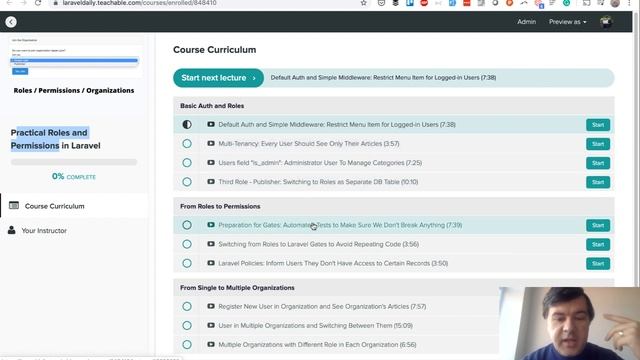Image resolution: width=640 pixels, height=360 pixels.
Task: Click the Your Instructor person icon
Action: [11, 230]
